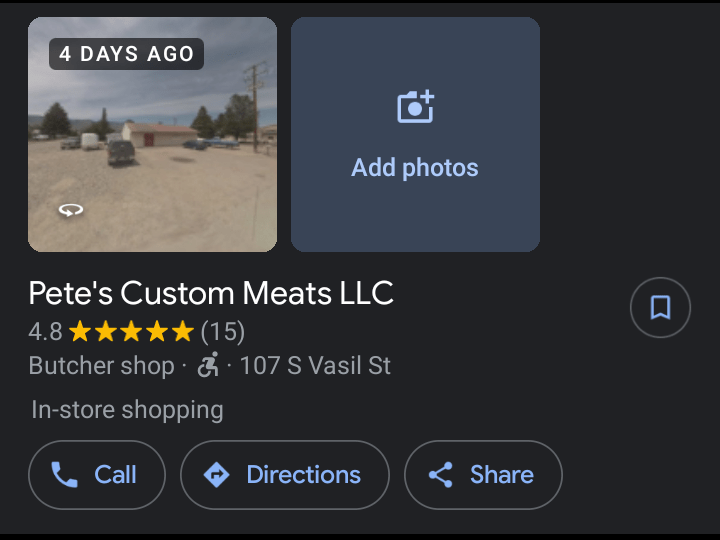The image size is (720, 540).
Task: Save place with the bookmark icon
Action: click(x=660, y=307)
